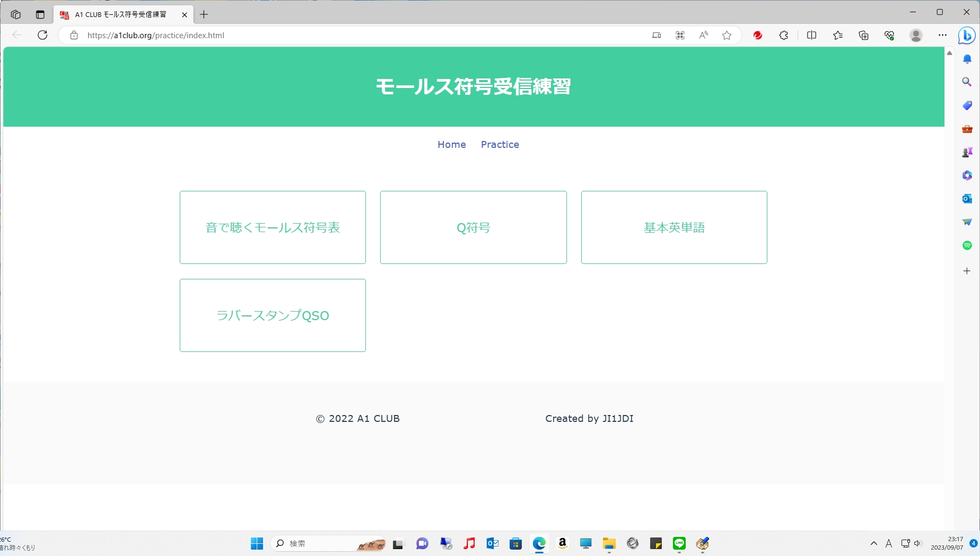Open Amazon from the taskbar
The width and height of the screenshot is (980, 556).
[x=563, y=543]
